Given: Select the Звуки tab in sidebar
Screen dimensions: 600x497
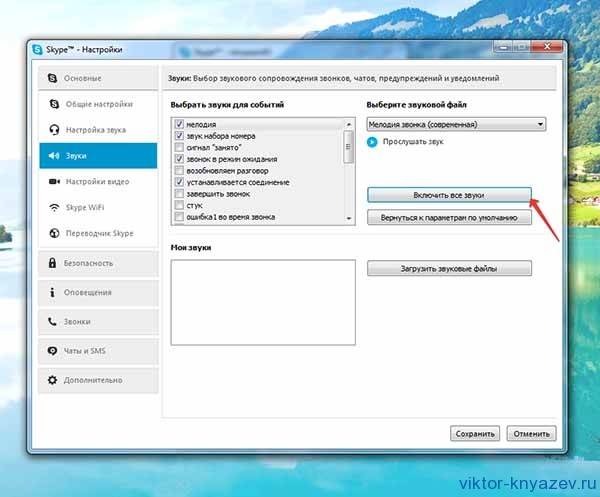Looking at the screenshot, I should pyautogui.click(x=97, y=156).
